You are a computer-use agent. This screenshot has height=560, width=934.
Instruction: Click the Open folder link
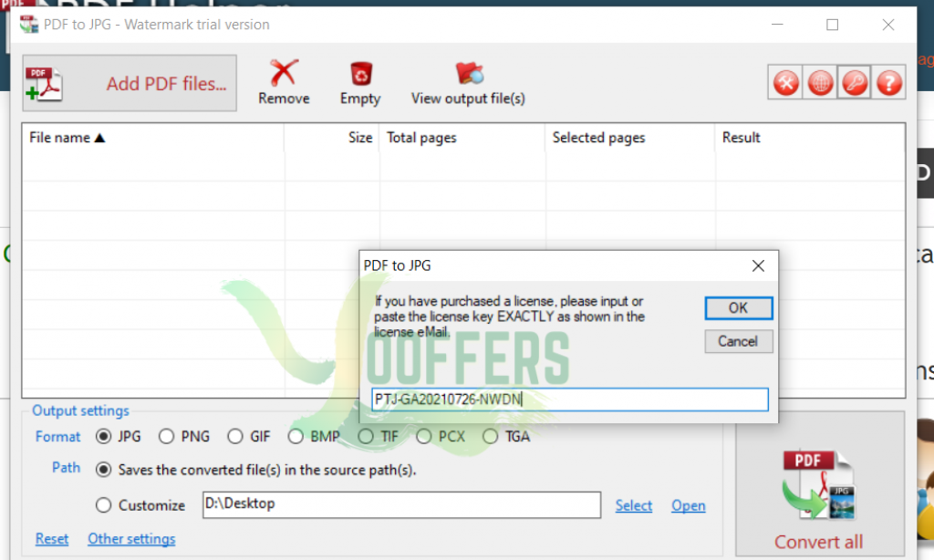689,505
